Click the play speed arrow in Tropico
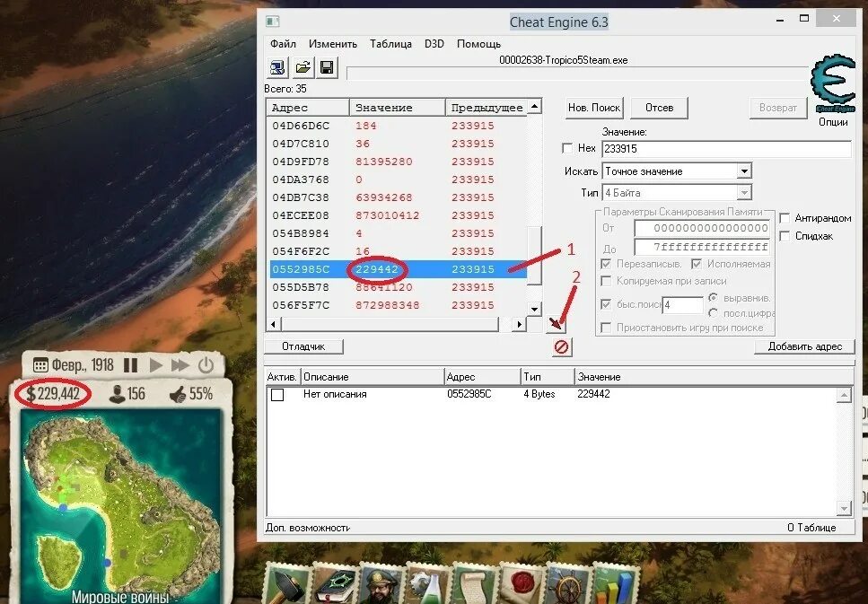Viewport: 868px width, 604px height. click(x=156, y=365)
